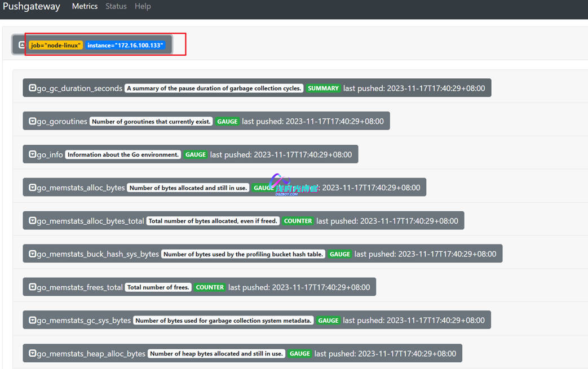This screenshot has height=369, width=588.
Task: Click the expand icon next to go_info
Action: click(33, 154)
